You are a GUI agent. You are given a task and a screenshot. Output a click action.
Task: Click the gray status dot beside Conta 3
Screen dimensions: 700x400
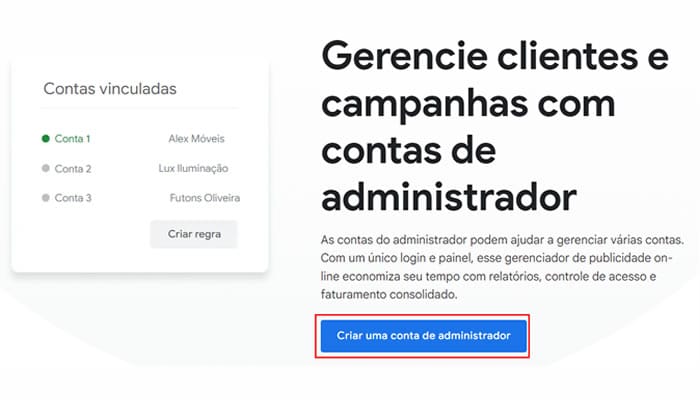[46, 198]
